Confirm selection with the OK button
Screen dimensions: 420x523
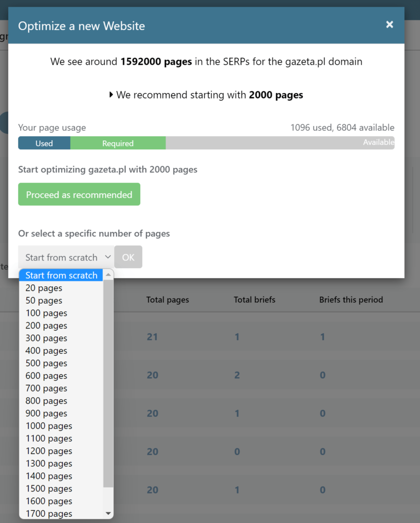[x=128, y=257]
